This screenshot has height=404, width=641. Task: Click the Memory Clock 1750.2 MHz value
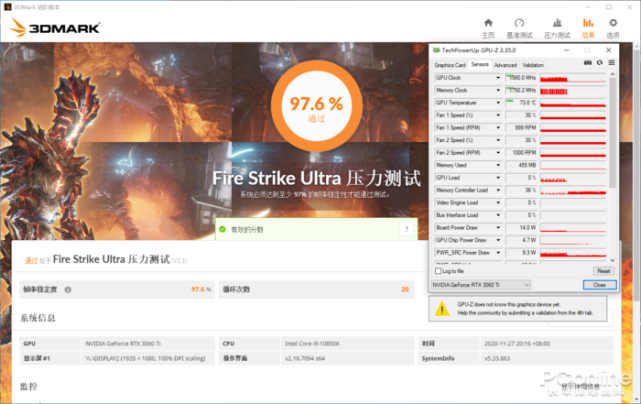click(521, 90)
